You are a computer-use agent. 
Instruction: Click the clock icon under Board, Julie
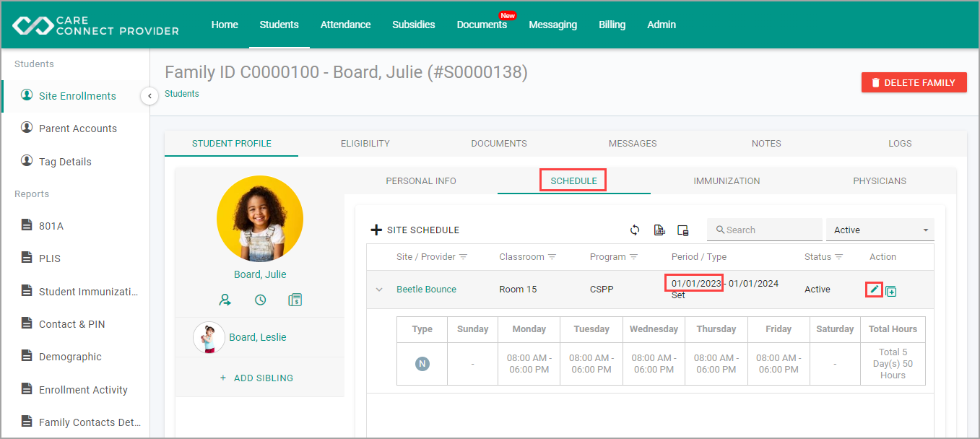(x=260, y=300)
